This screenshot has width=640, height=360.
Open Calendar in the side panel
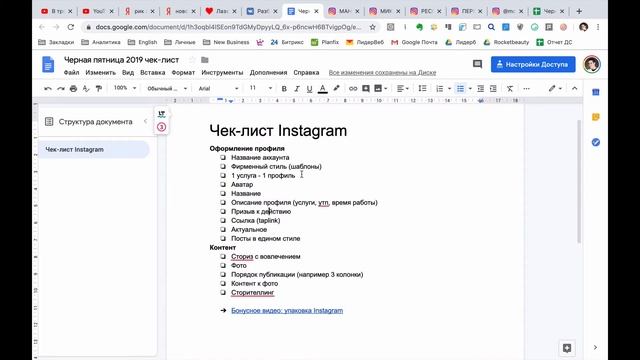(x=596, y=92)
